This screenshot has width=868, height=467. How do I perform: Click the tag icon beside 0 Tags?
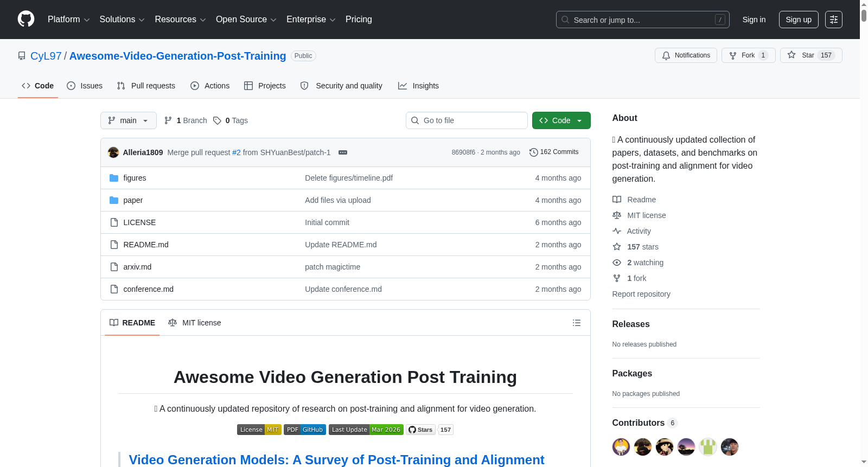[x=217, y=120]
